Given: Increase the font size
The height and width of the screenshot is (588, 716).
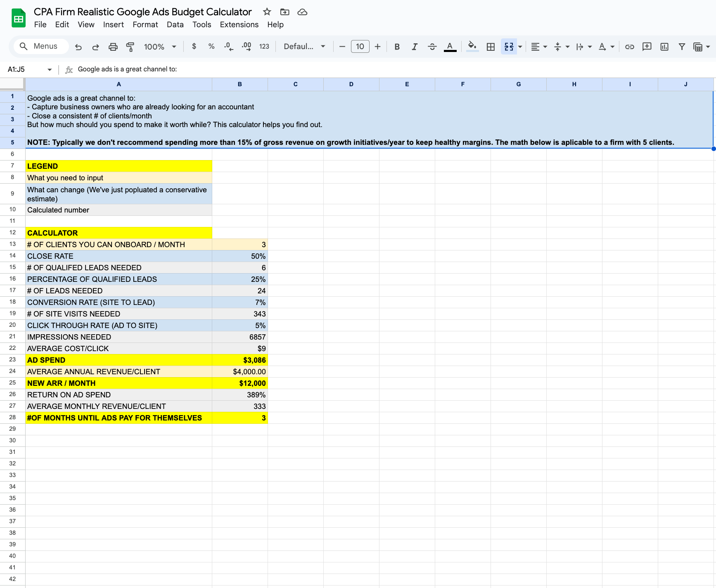Looking at the screenshot, I should (377, 47).
